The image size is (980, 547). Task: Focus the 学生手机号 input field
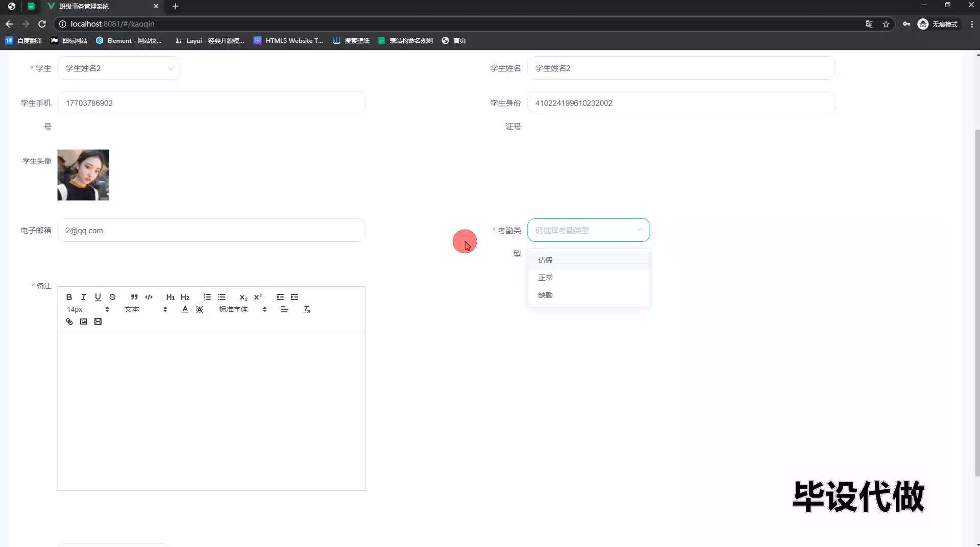pyautogui.click(x=211, y=103)
